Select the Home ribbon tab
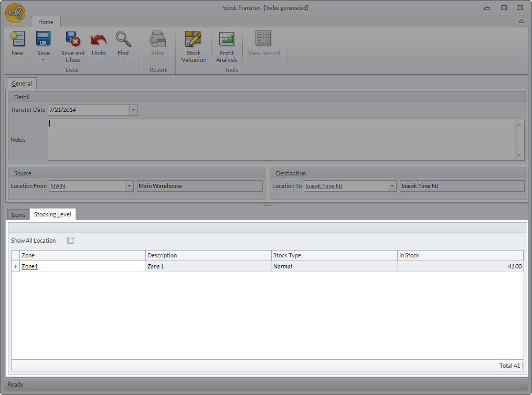Image resolution: width=532 pixels, height=395 pixels. click(x=46, y=22)
